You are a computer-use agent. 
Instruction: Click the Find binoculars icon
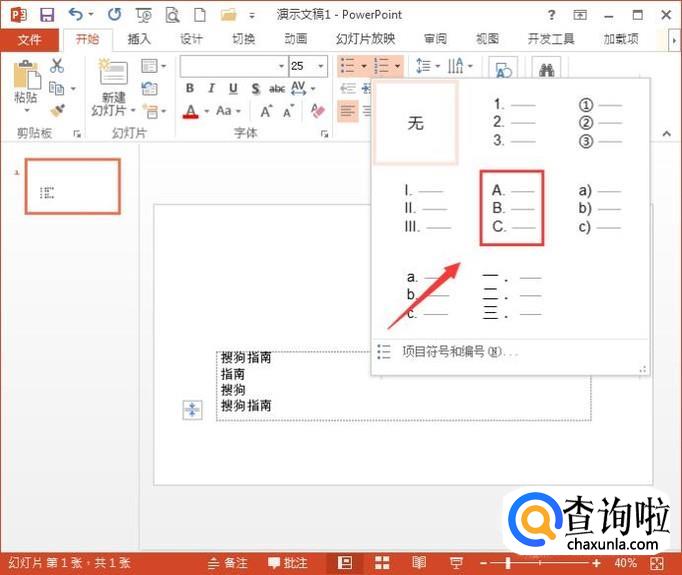click(x=547, y=70)
